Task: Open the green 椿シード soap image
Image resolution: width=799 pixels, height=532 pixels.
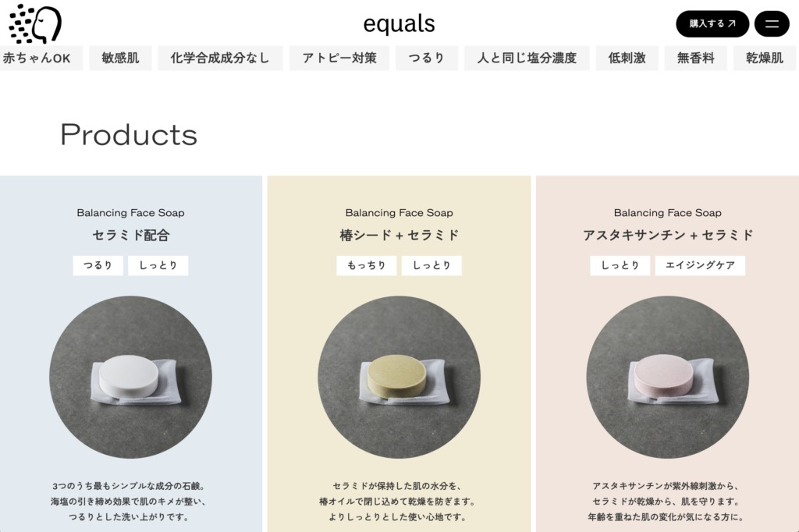Action: coord(399,377)
